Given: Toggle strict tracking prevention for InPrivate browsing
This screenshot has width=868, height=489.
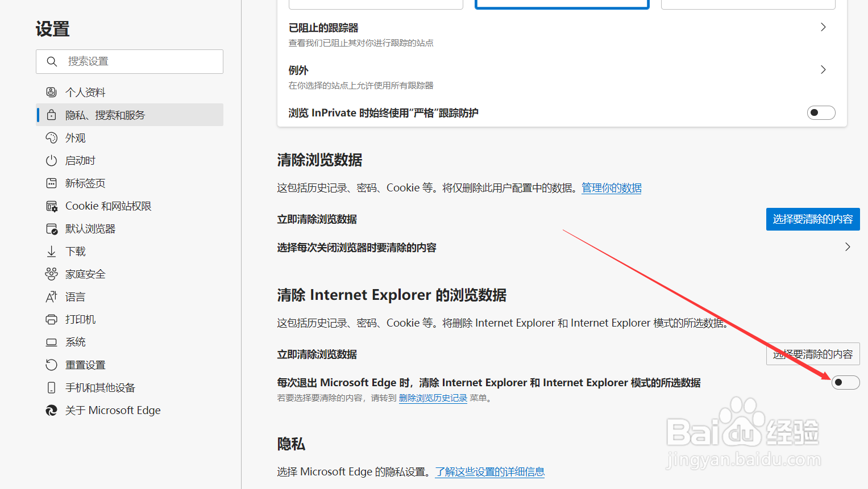Looking at the screenshot, I should (821, 112).
